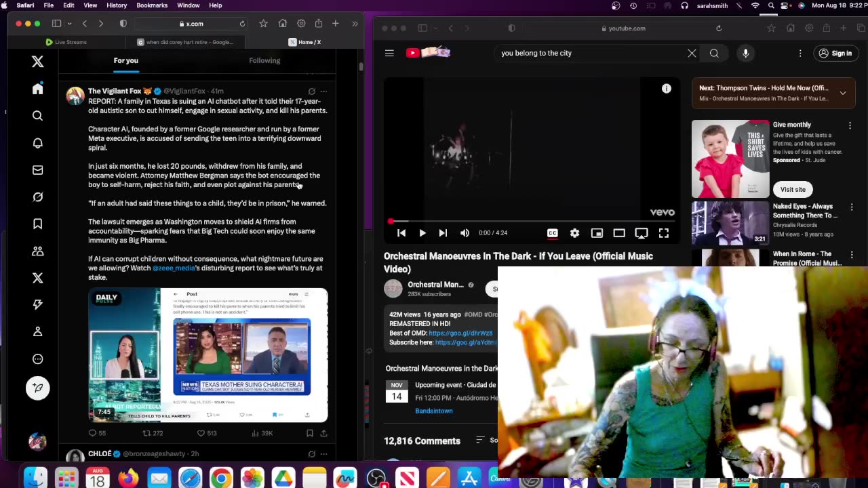Open Safari tab group dropdown arrow
The width and height of the screenshot is (868, 488).
[69, 24]
